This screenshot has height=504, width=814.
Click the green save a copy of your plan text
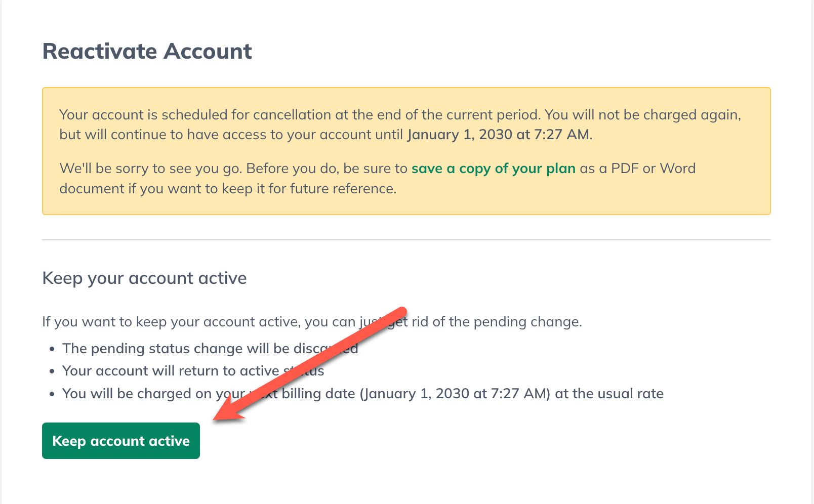[493, 168]
